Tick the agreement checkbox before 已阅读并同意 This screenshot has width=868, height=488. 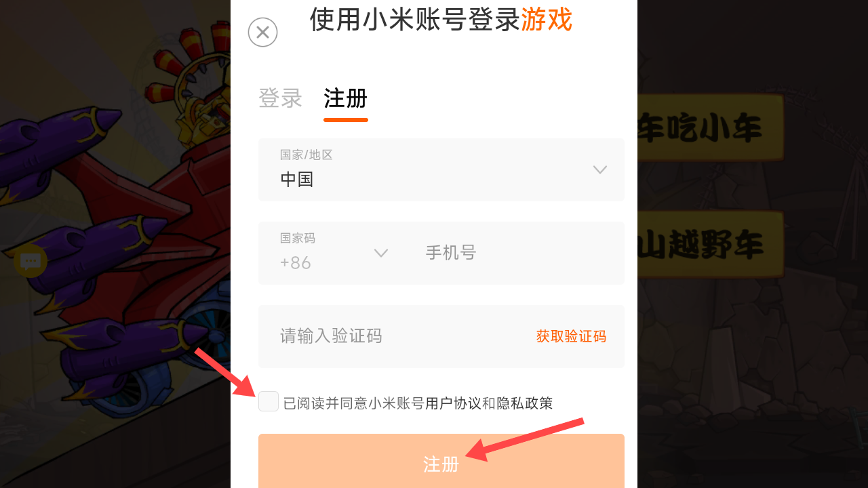coord(269,401)
